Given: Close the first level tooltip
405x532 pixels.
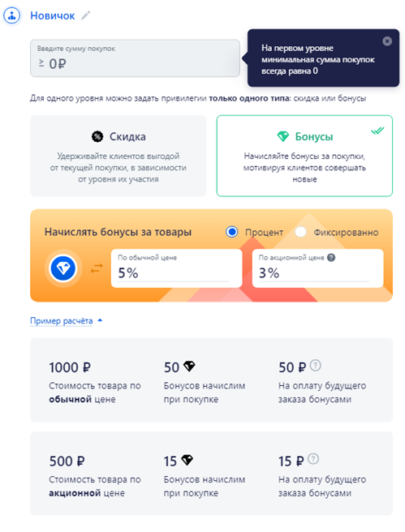Looking at the screenshot, I should click(x=387, y=41).
